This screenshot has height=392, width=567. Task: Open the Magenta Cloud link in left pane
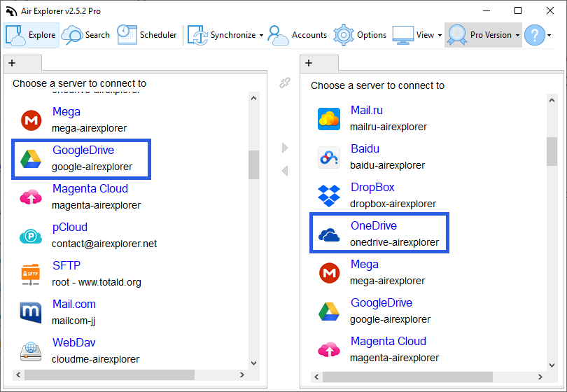pos(90,188)
